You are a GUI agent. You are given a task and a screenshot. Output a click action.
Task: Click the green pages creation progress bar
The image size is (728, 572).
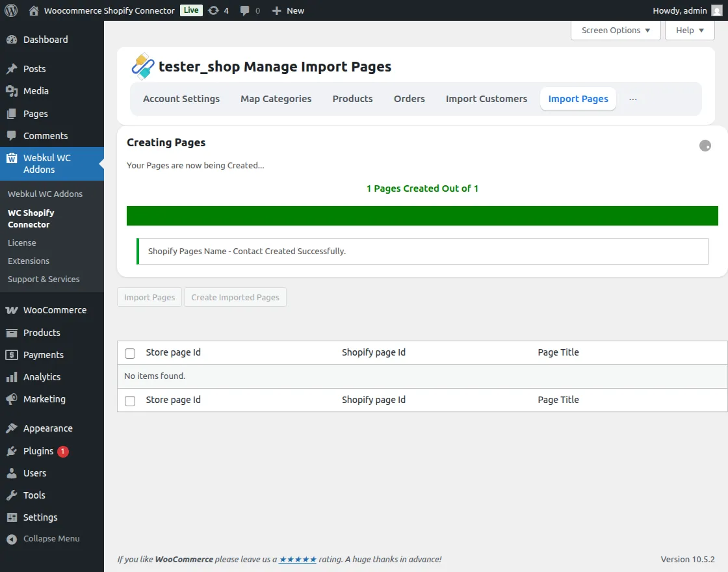(422, 215)
